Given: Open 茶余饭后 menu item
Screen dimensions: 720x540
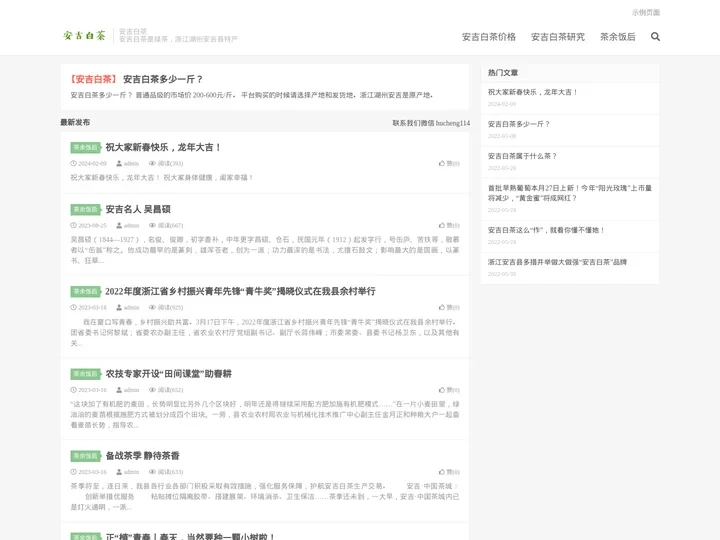Looking at the screenshot, I should point(618,37).
